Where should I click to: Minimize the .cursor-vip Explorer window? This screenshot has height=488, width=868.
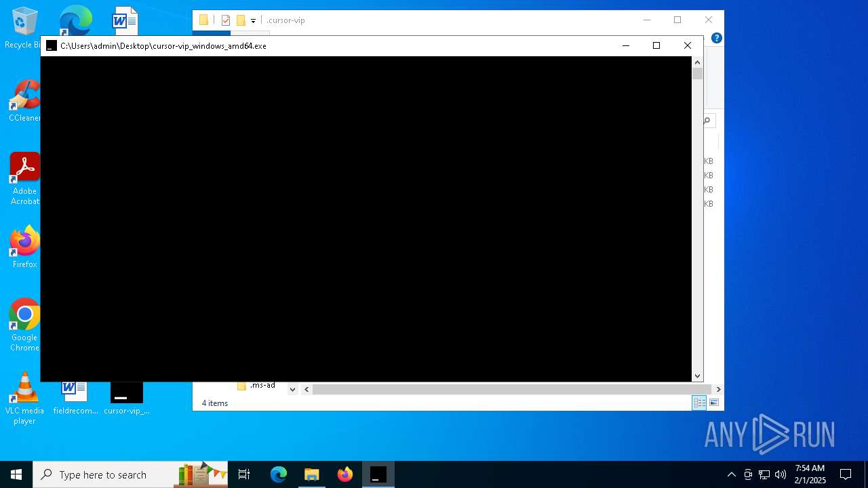[647, 20]
